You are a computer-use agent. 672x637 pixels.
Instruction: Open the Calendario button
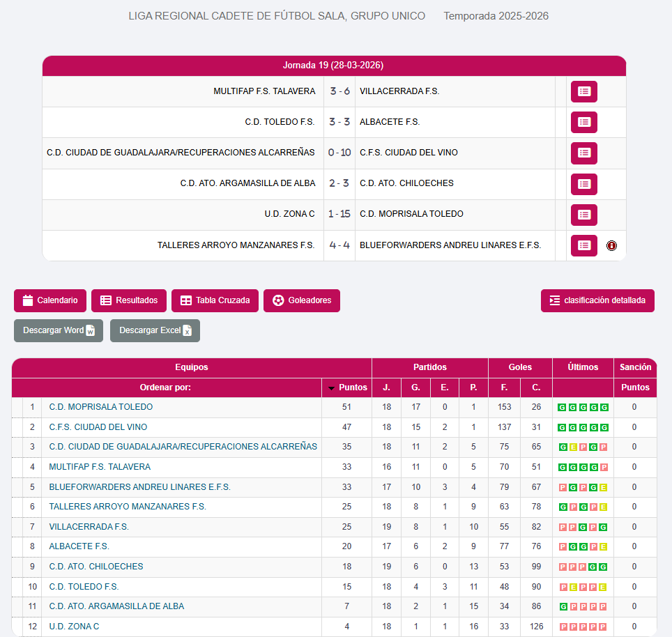[50, 300]
